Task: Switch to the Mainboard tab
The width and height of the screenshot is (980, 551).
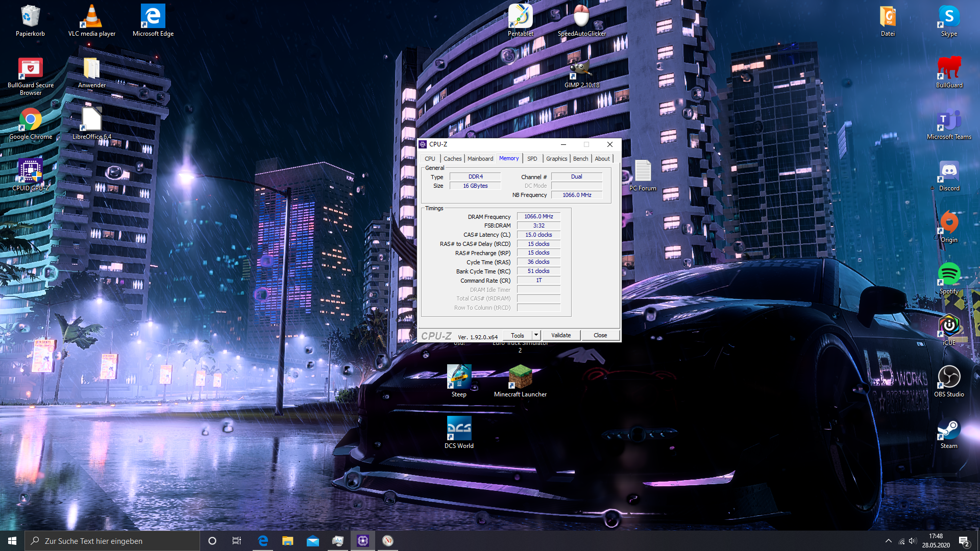Action: (480, 159)
